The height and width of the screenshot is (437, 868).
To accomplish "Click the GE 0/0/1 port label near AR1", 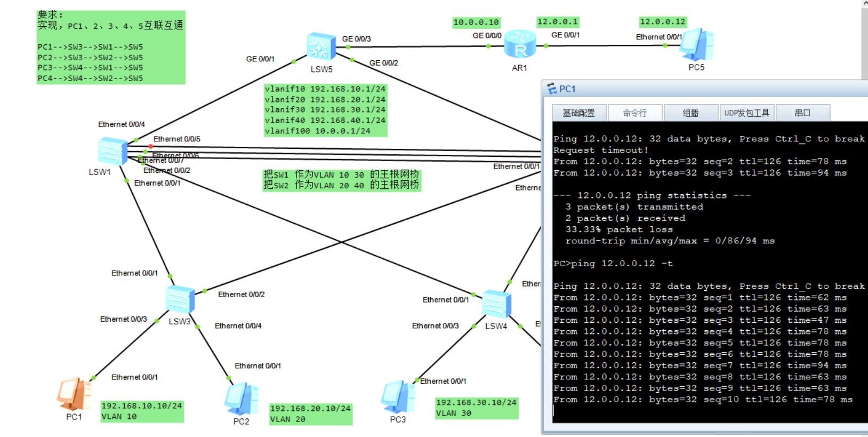I will pyautogui.click(x=566, y=35).
